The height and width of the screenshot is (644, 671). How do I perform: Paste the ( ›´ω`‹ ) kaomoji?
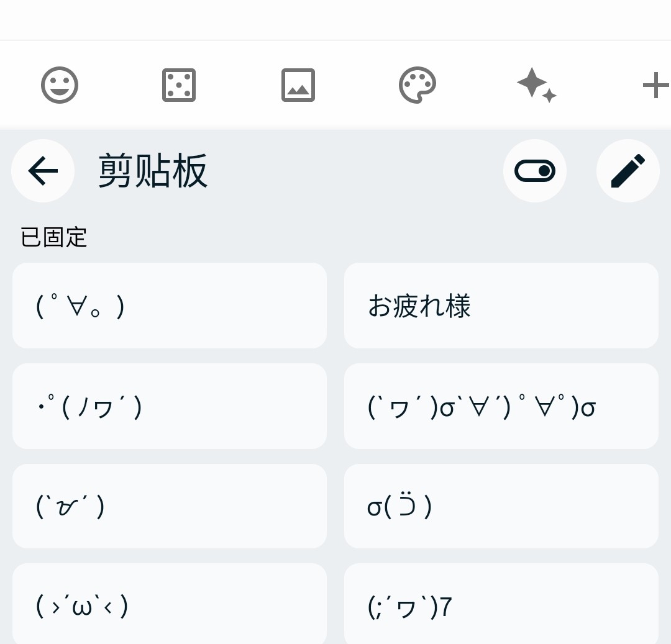169,605
